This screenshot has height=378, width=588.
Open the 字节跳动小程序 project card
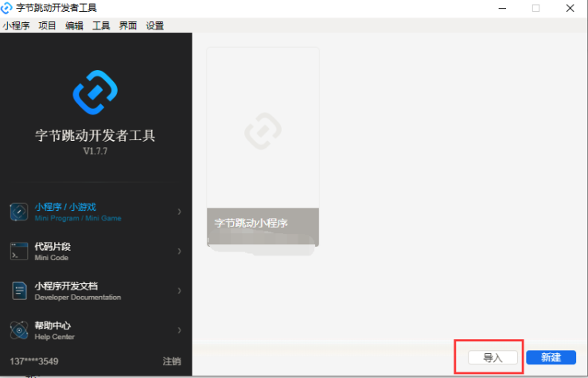pyautogui.click(x=263, y=147)
